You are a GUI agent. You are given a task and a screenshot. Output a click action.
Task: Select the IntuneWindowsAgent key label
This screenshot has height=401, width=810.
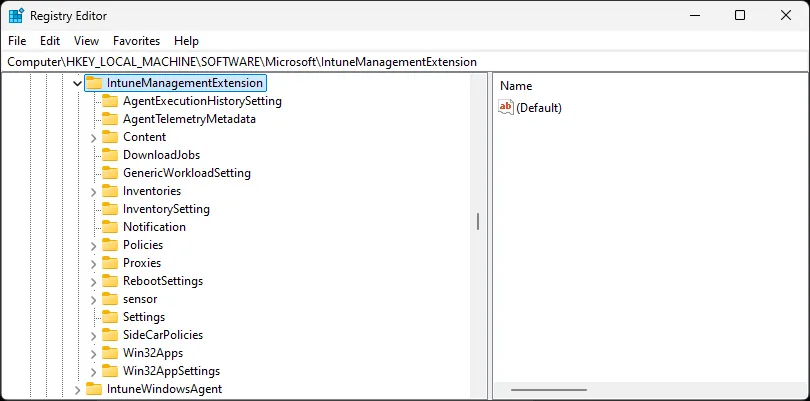coord(164,389)
